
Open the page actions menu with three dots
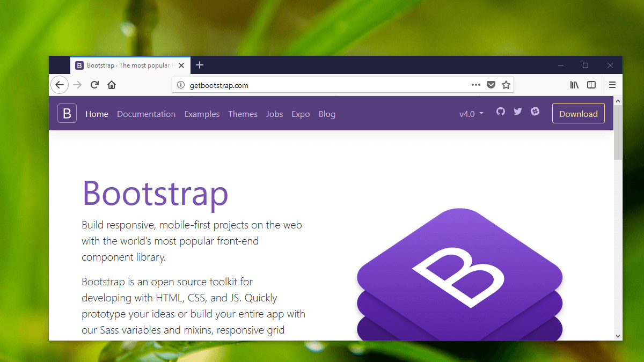pyautogui.click(x=475, y=85)
